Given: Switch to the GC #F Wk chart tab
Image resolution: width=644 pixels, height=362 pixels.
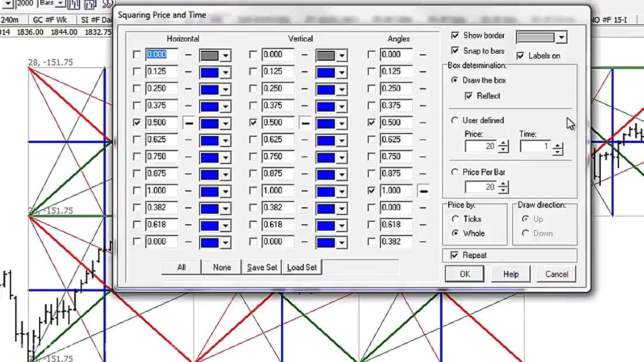Looking at the screenshot, I should (x=51, y=20).
